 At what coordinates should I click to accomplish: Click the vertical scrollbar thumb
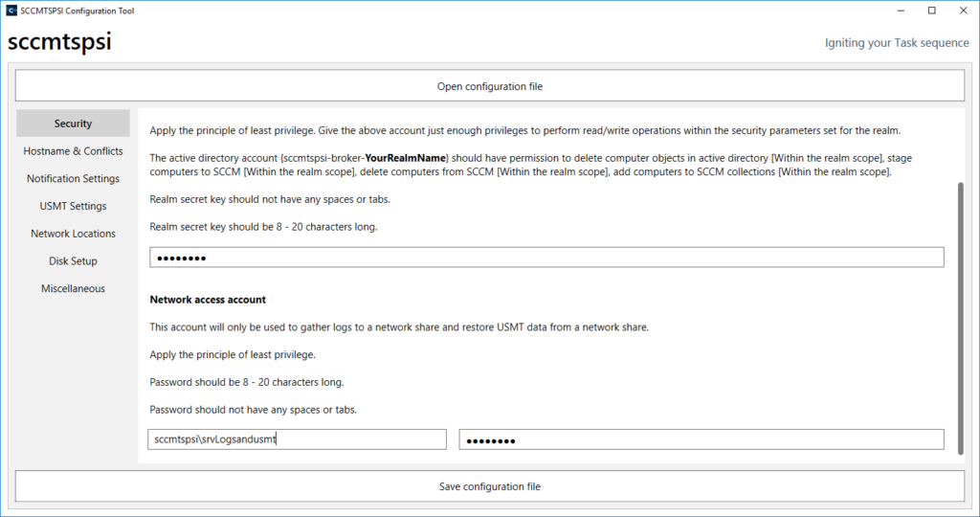tap(959, 306)
